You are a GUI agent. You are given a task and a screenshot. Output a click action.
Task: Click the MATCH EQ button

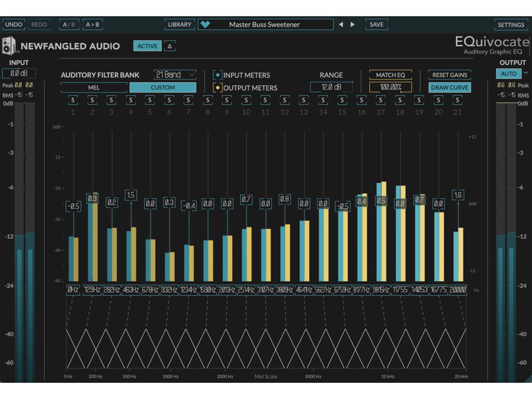coord(390,75)
